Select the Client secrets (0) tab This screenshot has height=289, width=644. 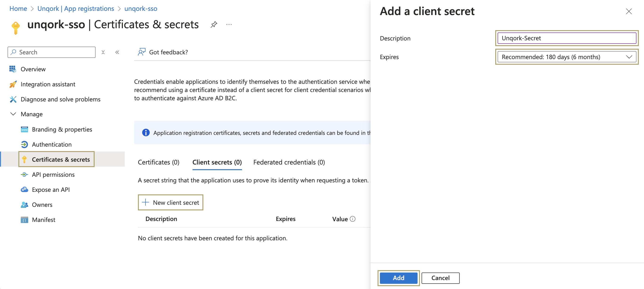pos(217,162)
